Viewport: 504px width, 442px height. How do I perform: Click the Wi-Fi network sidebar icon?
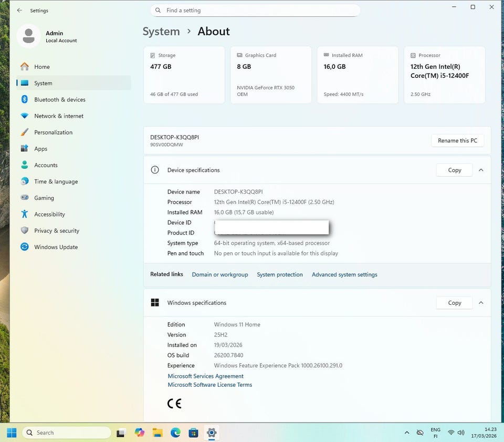25,116
